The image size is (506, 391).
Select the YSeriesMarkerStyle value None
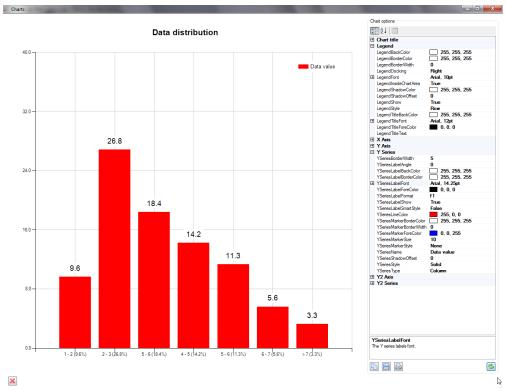(436, 246)
